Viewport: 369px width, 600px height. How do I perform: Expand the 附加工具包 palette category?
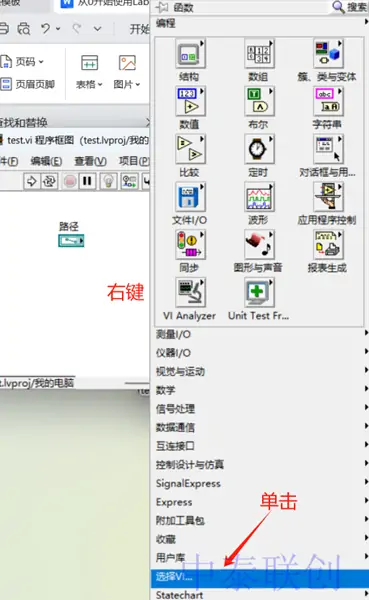[x=260, y=520]
